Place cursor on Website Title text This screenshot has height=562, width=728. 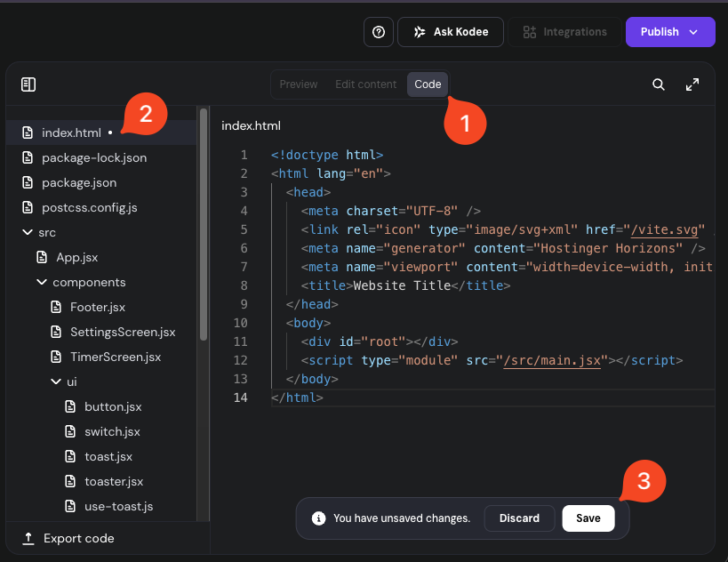click(402, 285)
